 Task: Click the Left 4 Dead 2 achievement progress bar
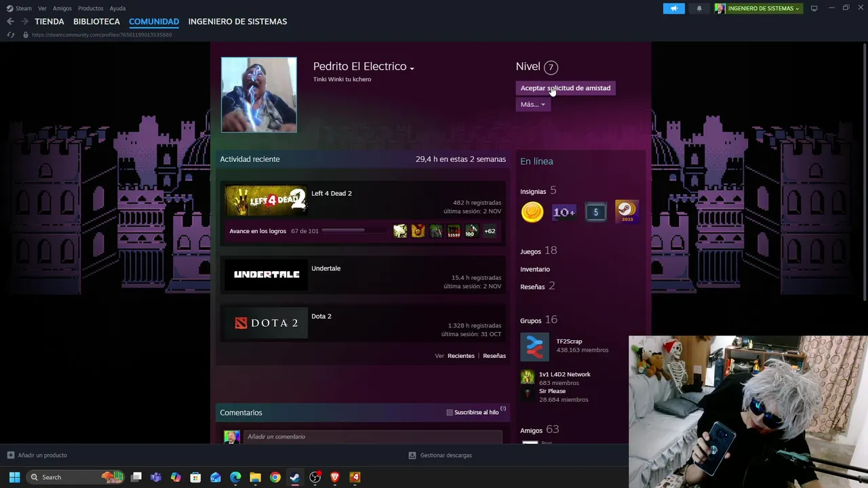(354, 231)
